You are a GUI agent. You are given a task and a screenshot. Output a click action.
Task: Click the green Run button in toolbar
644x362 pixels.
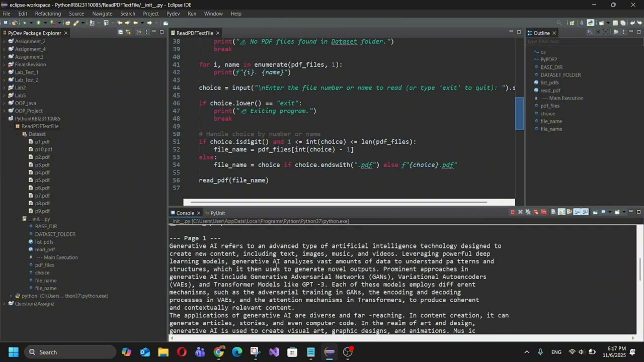coord(39,23)
